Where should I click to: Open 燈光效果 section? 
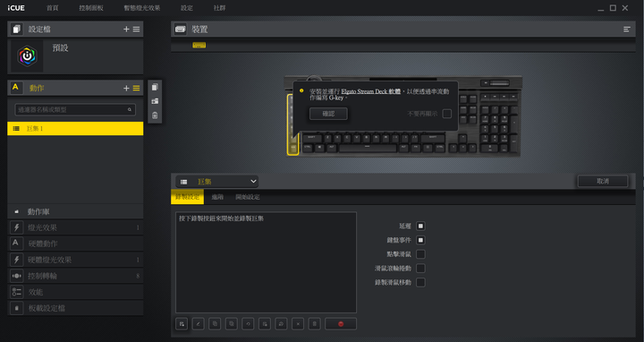[75, 227]
